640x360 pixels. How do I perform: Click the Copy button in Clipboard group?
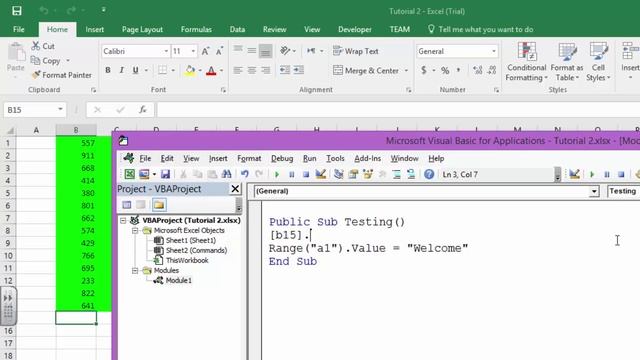(x=46, y=60)
